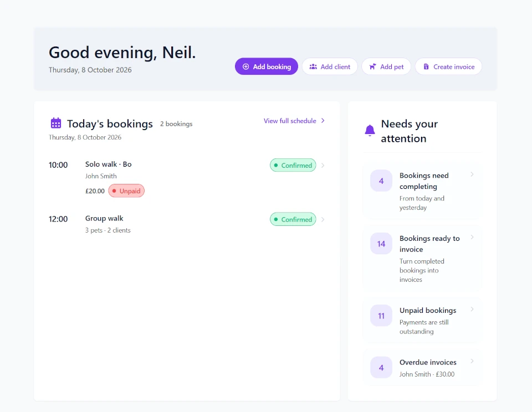Click the 4 count badge for Bookings need completing

click(x=381, y=181)
